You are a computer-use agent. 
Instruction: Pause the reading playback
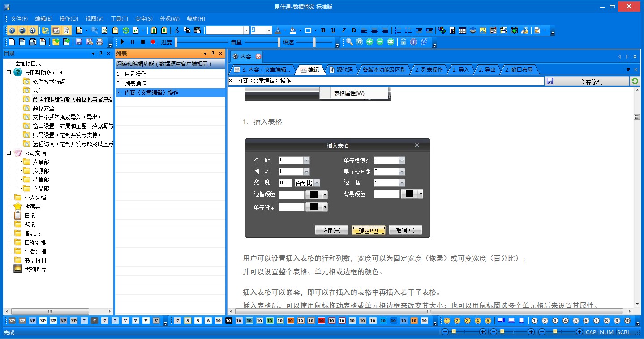(x=133, y=42)
